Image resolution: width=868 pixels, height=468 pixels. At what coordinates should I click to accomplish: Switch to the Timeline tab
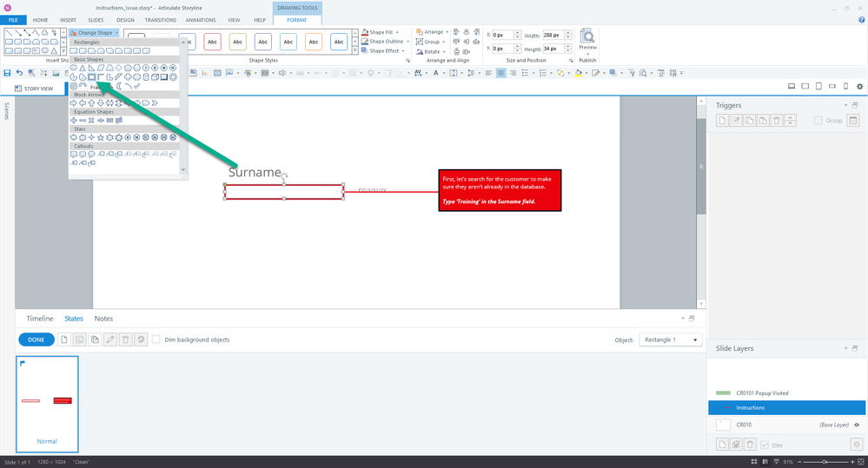pos(40,319)
